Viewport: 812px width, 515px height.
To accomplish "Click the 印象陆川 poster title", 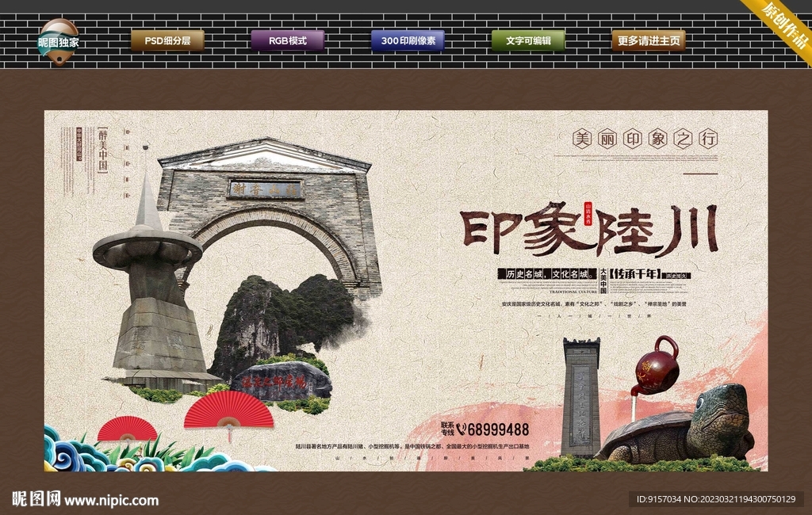I will 589,229.
